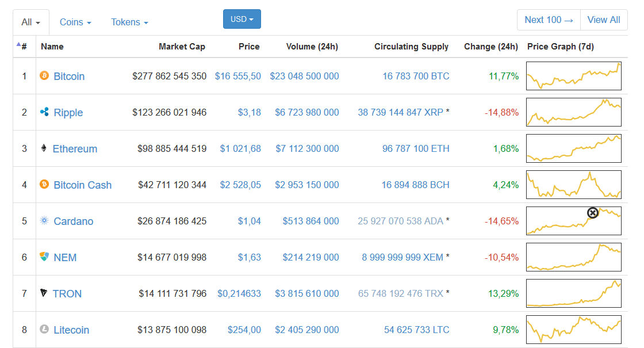Sort table by Price header
644x348 pixels.
[x=249, y=47]
